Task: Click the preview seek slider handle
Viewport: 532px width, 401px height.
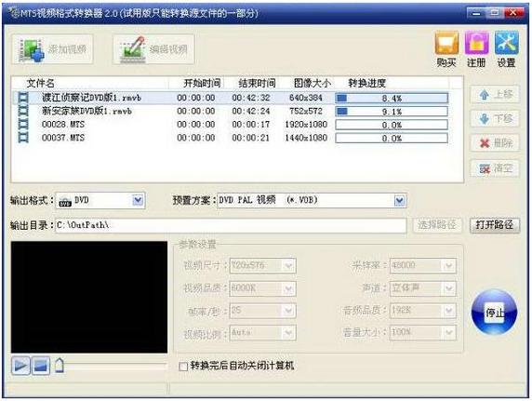Action: (60, 366)
